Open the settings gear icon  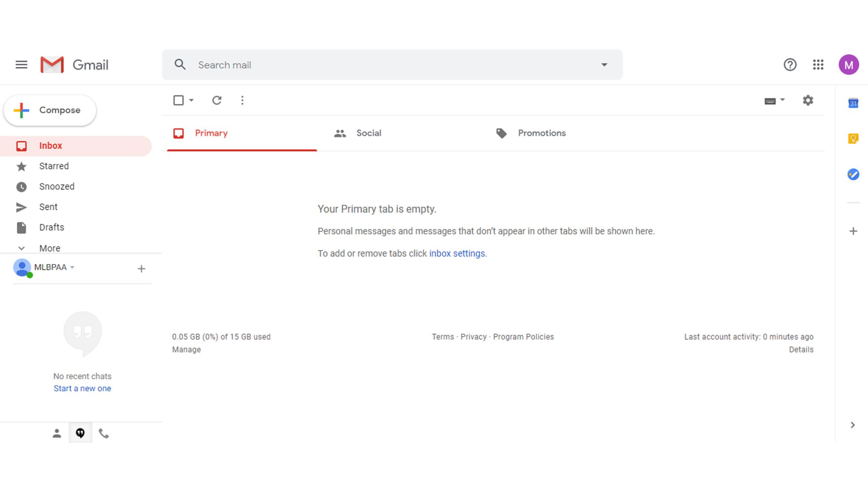(x=807, y=100)
